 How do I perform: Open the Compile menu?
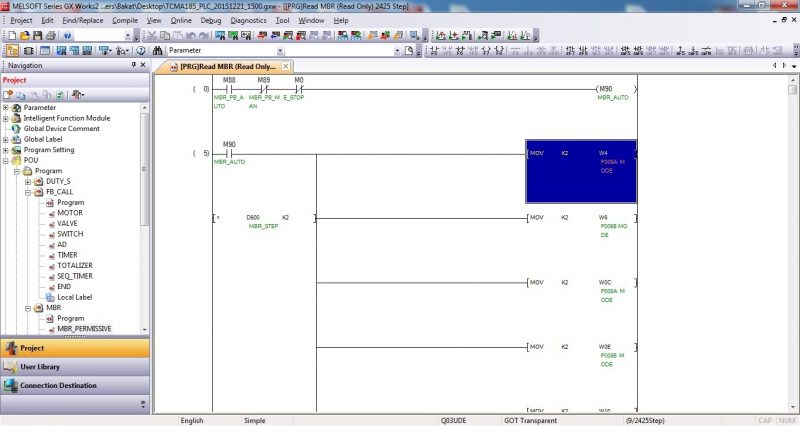pos(125,20)
